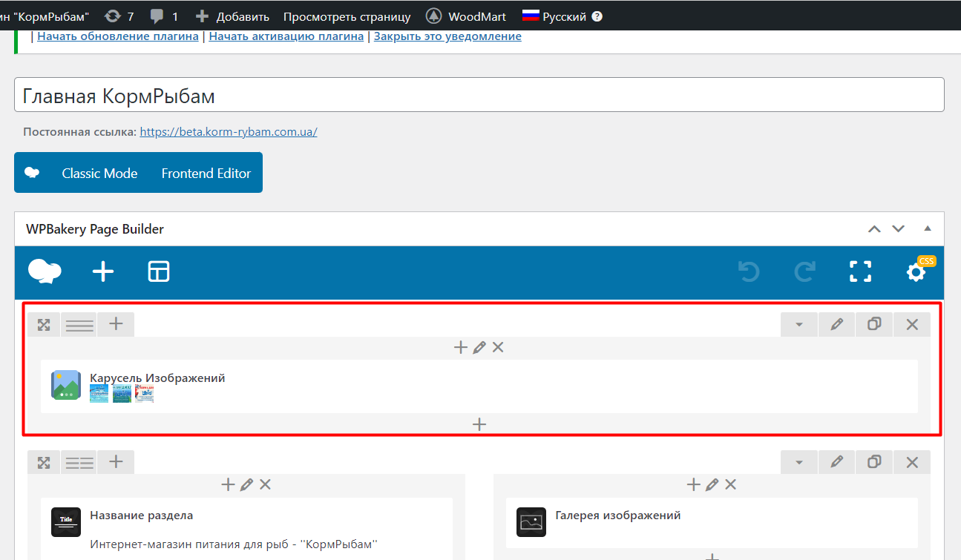961x560 pixels.
Task: Edit column containing Карусель Изображений
Action: pyautogui.click(x=479, y=347)
